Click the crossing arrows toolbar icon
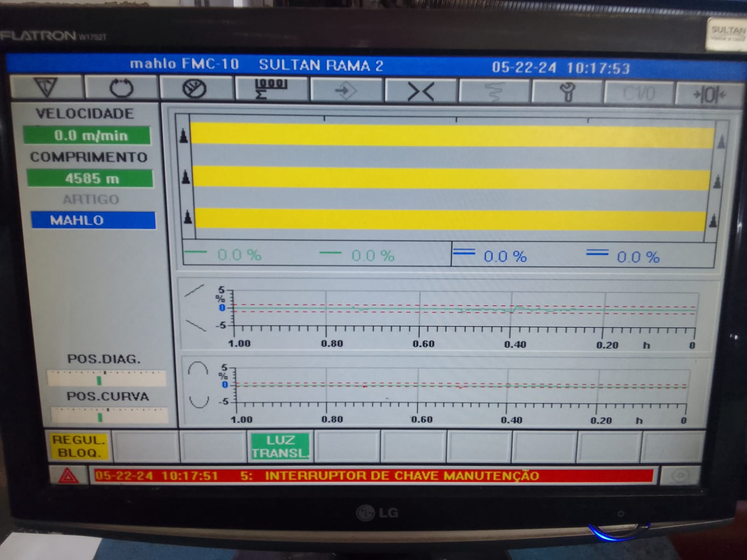Image resolution: width=747 pixels, height=560 pixels. point(421,91)
